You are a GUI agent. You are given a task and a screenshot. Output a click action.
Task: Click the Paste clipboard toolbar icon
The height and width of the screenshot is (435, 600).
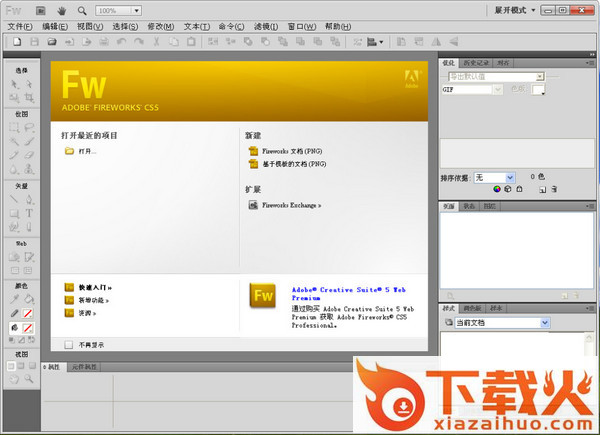tap(191, 42)
